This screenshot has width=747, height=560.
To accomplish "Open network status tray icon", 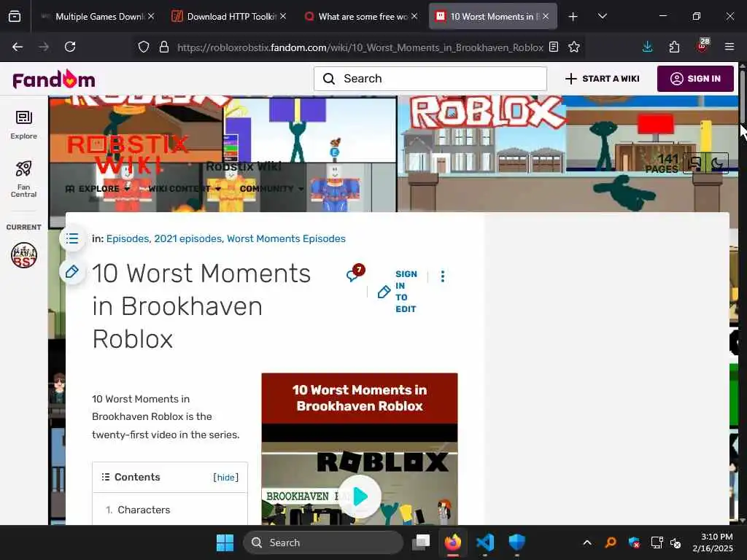I will point(657,542).
